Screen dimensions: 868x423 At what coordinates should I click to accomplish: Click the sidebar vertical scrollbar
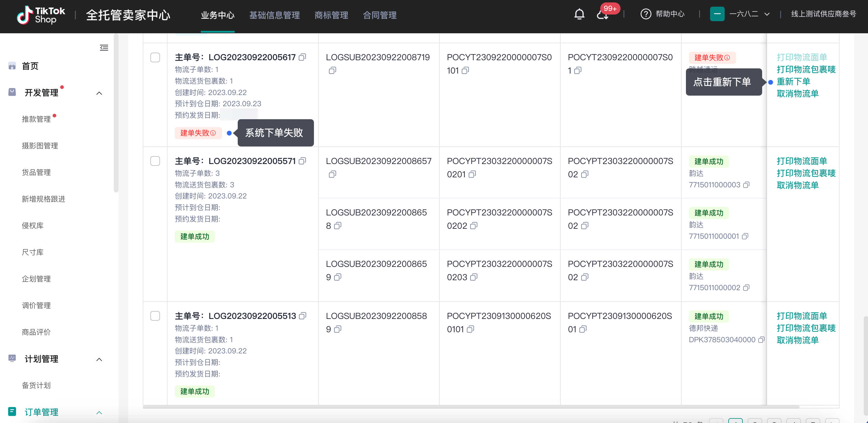(116, 113)
